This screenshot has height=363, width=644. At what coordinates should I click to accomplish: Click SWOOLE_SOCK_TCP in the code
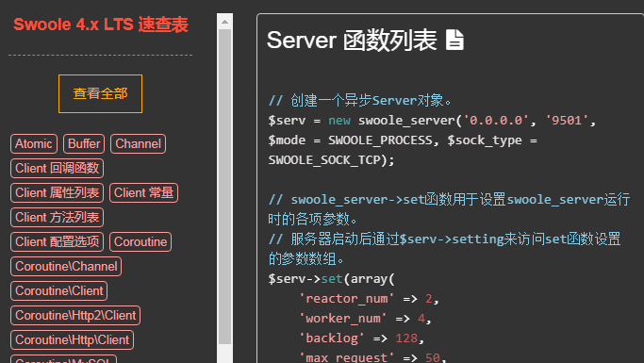click(x=324, y=159)
